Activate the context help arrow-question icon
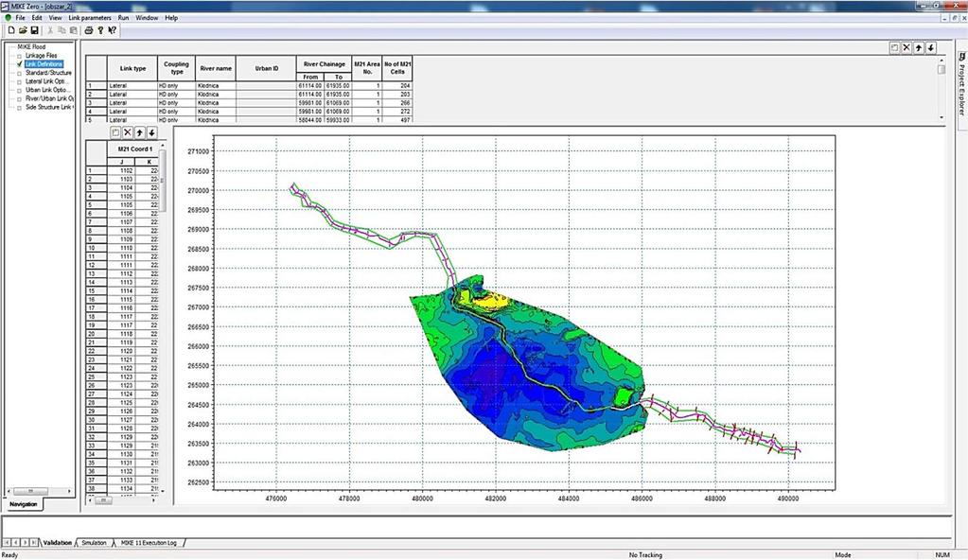 click(112, 30)
